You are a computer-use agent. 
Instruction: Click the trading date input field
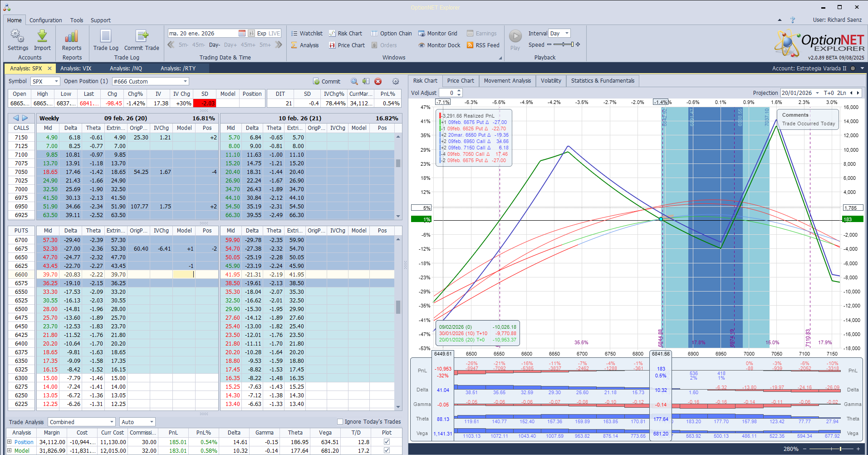(x=203, y=33)
